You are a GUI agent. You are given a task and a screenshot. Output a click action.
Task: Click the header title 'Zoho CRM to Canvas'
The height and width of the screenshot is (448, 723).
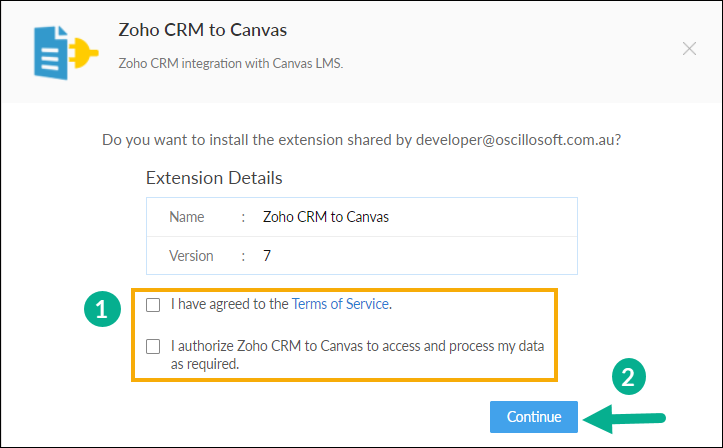coord(202,30)
